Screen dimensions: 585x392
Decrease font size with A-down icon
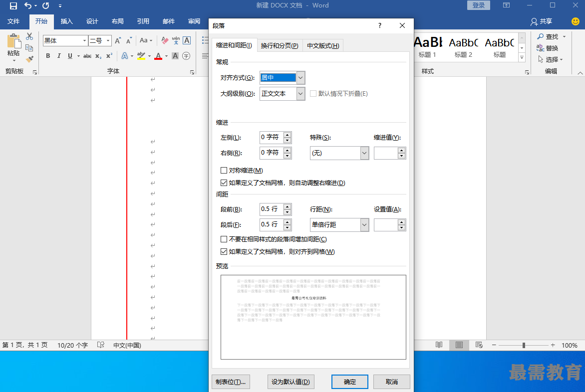point(129,40)
